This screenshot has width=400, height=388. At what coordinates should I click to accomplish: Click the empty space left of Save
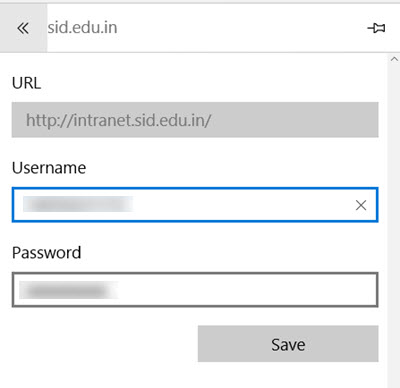click(105, 344)
